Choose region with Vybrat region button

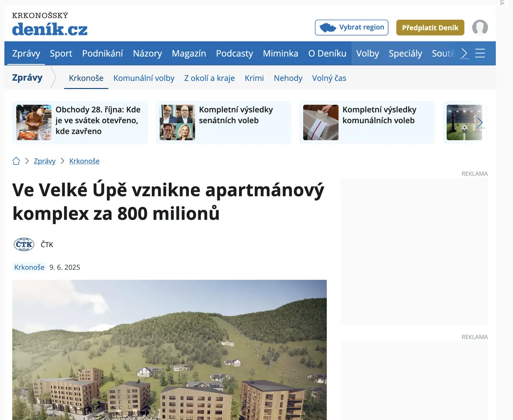(351, 27)
